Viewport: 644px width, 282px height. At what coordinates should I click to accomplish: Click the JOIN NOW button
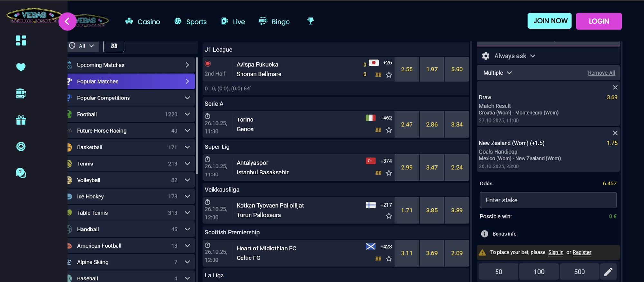pyautogui.click(x=549, y=21)
